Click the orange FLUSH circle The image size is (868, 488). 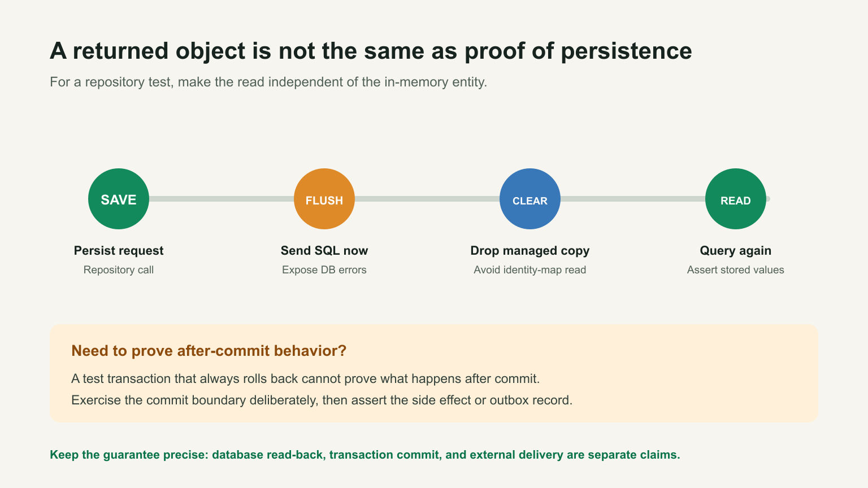point(324,199)
